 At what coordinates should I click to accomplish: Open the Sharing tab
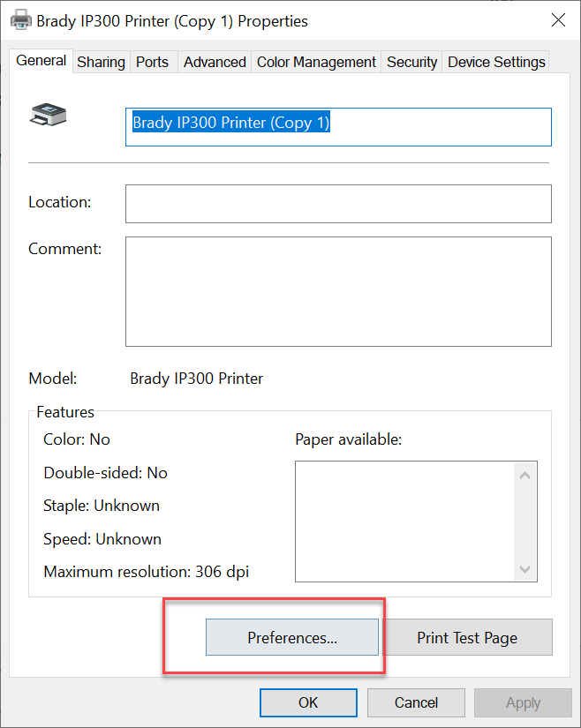click(102, 63)
